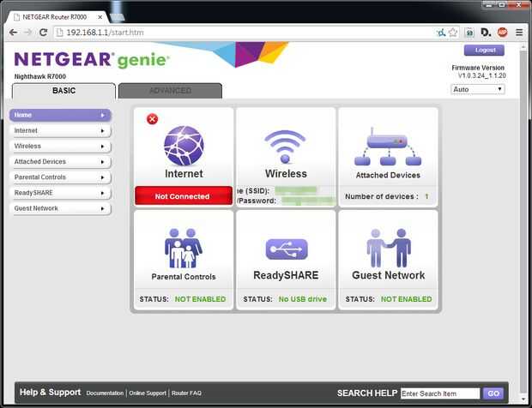
Task: Select Internet in the sidebar menu
Action: 60,130
